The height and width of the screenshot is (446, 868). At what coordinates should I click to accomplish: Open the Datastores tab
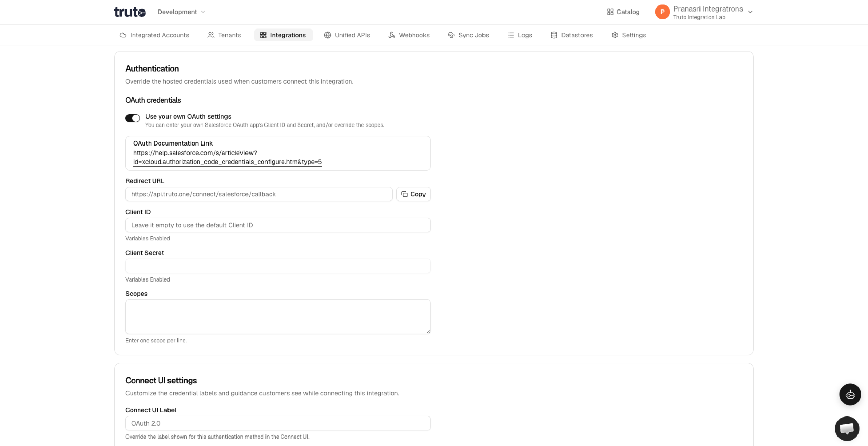[572, 35]
